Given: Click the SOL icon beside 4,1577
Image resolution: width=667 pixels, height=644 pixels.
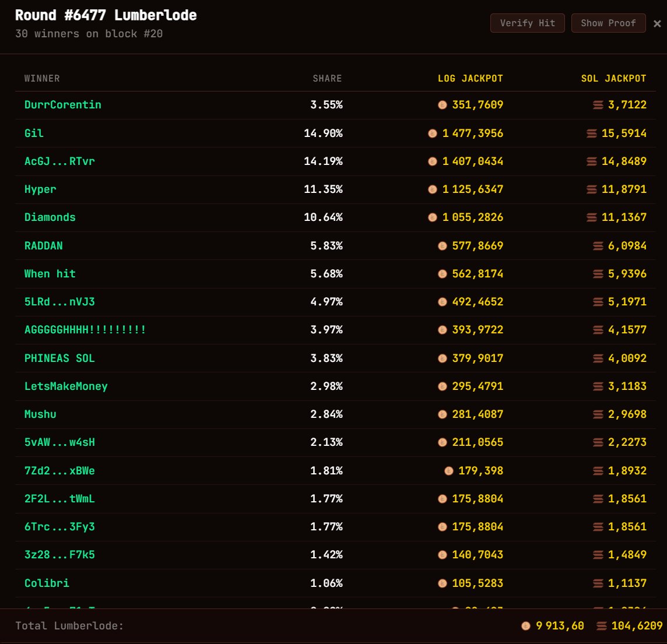Looking at the screenshot, I should (598, 330).
